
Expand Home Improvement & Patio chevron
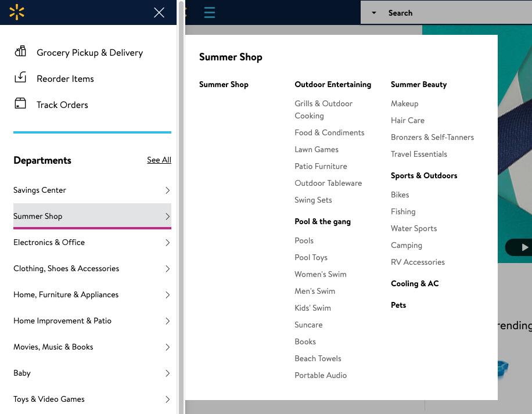tap(167, 321)
